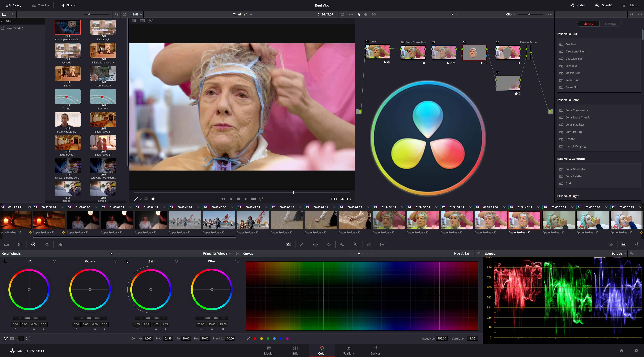This screenshot has height=357, width=644.
Task: Open the Blur palette icon
Action: click(x=342, y=244)
